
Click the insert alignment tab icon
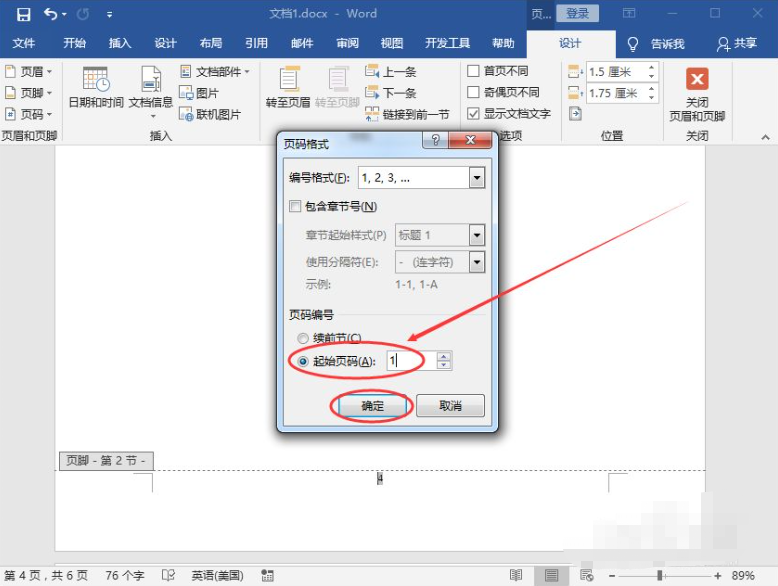point(575,114)
